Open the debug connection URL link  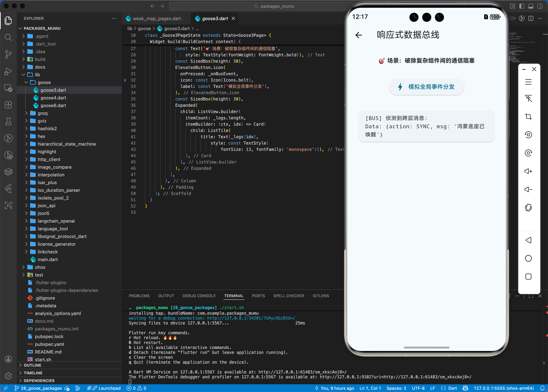(x=251, y=318)
